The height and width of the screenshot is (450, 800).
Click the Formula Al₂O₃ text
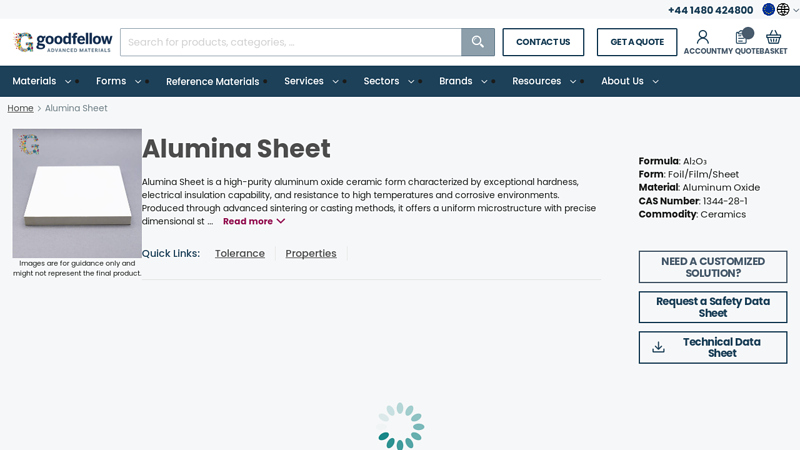[672, 161]
